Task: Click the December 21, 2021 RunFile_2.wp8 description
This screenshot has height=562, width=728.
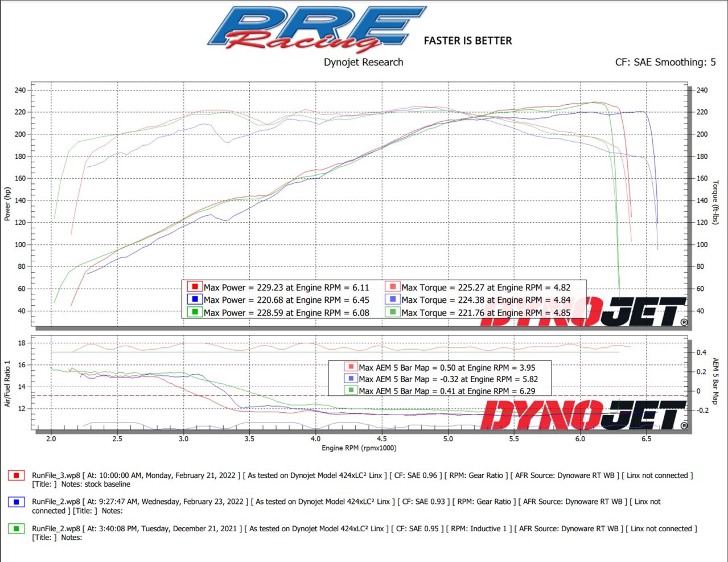Action: coord(364,533)
